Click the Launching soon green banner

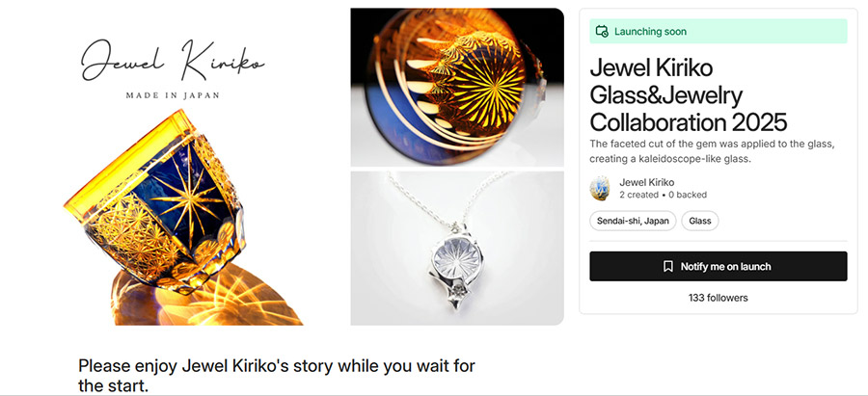[x=718, y=32]
